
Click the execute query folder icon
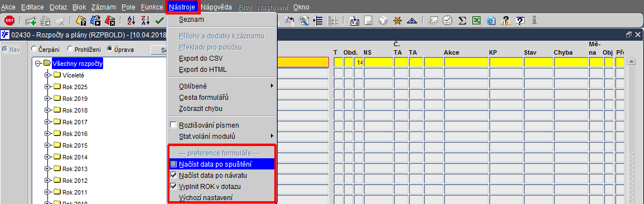pos(95,21)
